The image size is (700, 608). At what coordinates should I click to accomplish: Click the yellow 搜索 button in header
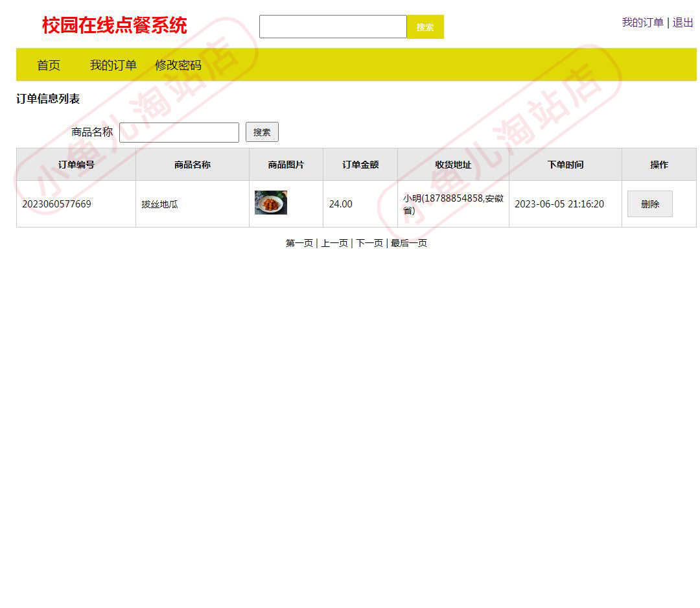pyautogui.click(x=425, y=27)
